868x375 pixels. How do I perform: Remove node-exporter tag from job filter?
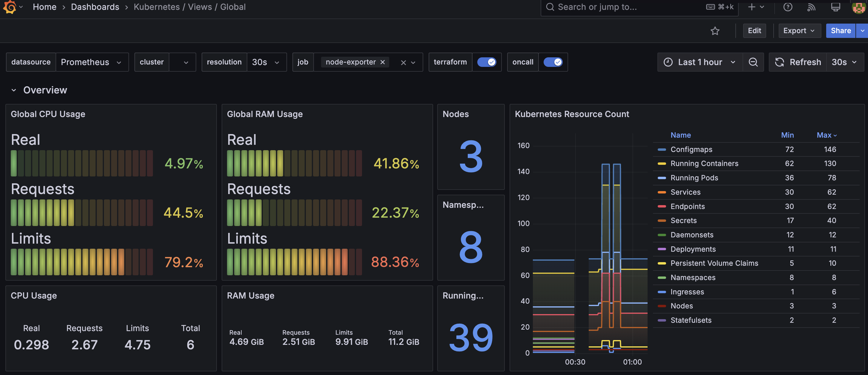382,62
